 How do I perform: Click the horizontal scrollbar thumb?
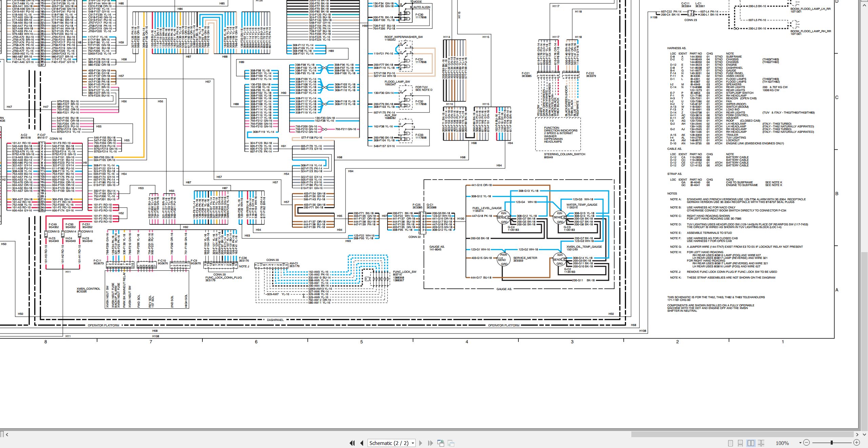(x=742, y=434)
